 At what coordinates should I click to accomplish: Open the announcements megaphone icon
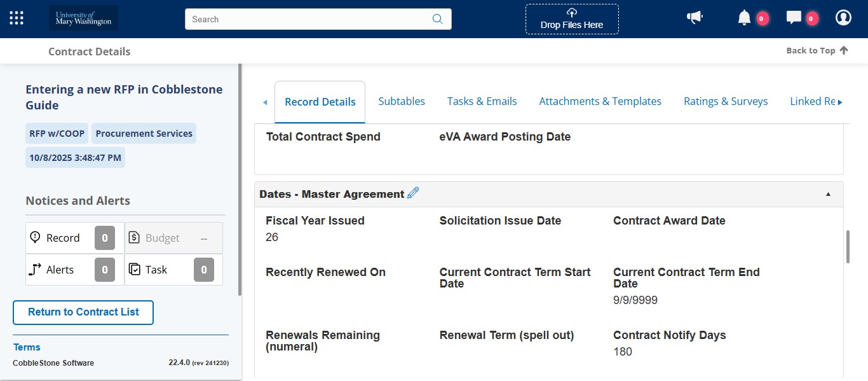(695, 17)
